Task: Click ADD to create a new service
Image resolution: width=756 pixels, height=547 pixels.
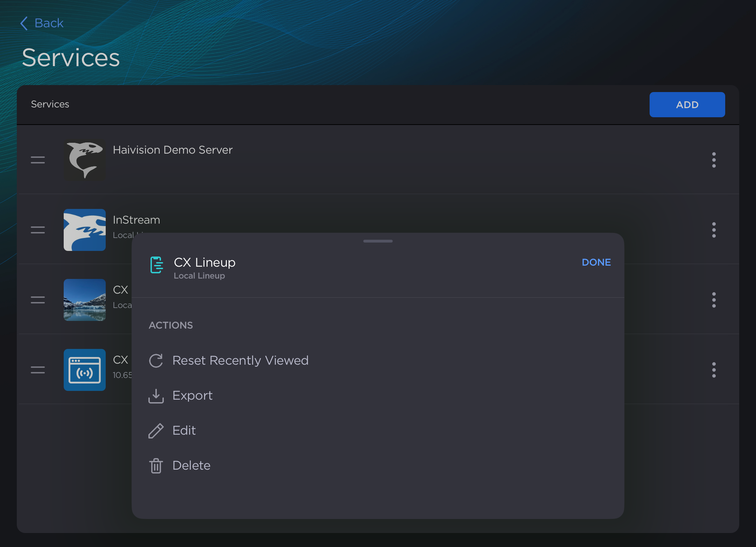Action: pyautogui.click(x=687, y=105)
